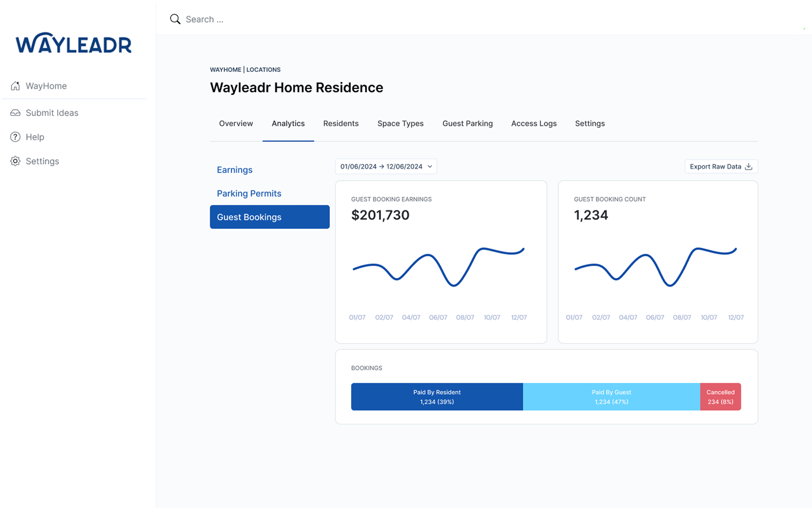Click the Wayleadr Home Residence title

coord(297,87)
